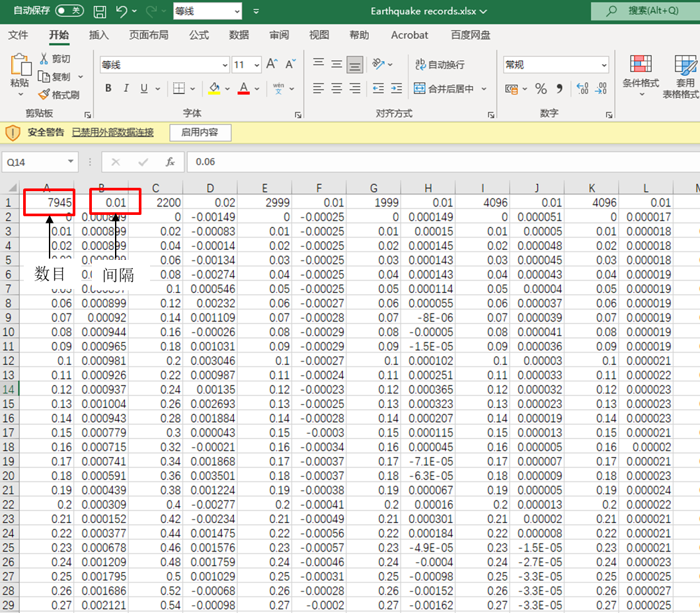Click the Paste (粘贴) clipboard icon
The height and width of the screenshot is (613, 700).
point(20,65)
